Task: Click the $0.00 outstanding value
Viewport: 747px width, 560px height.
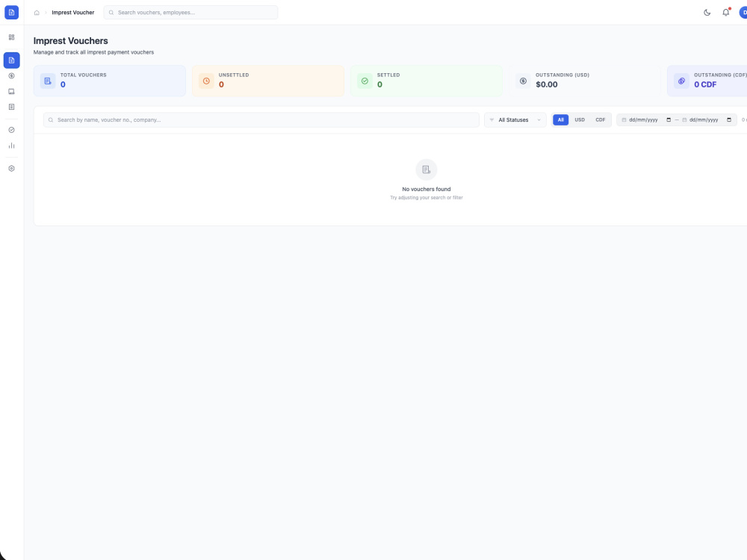Action: click(x=547, y=85)
